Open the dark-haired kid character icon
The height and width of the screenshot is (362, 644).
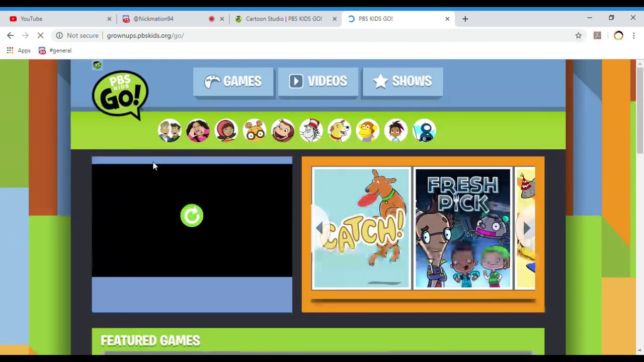coord(395,131)
